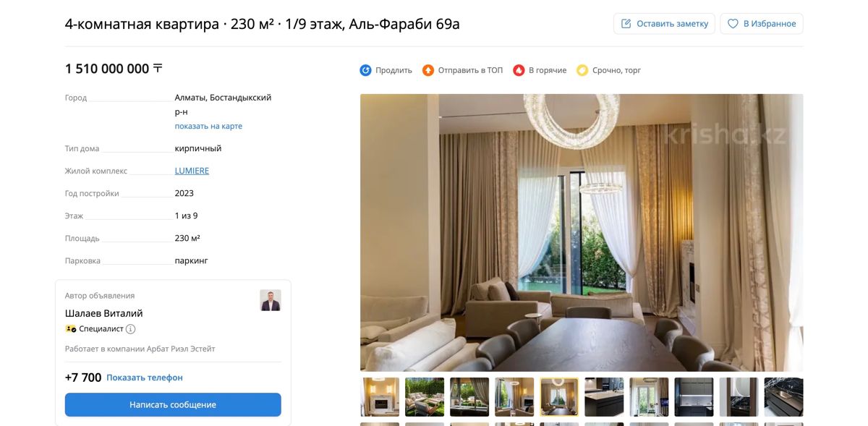
Task: Click the orange Отправить в ТОП arrow icon
Action: (x=428, y=70)
